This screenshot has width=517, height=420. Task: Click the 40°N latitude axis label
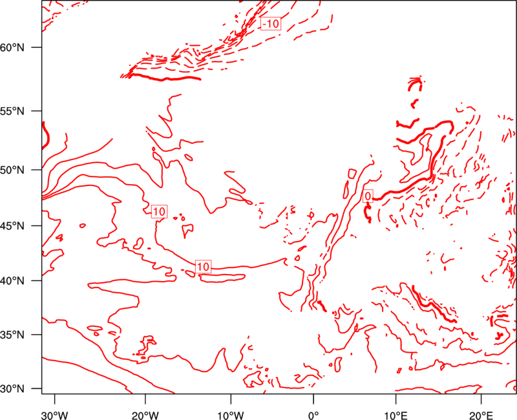12,281
